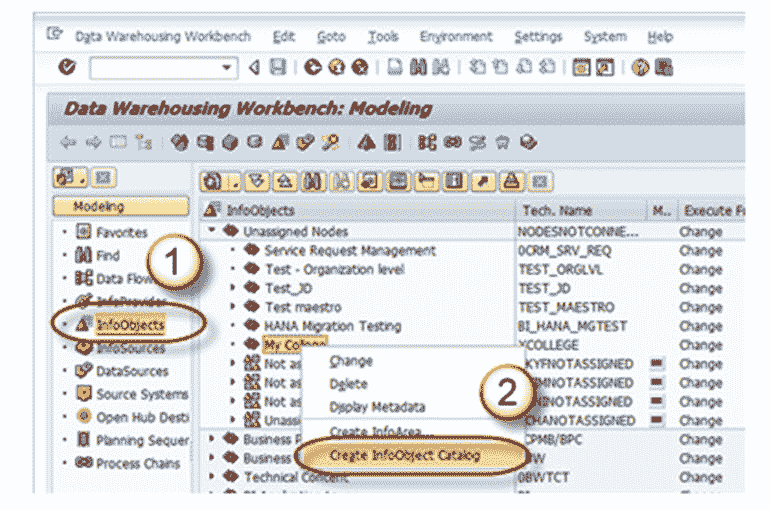Click the Modeling panel button
The width and height of the screenshot is (770, 510).
pyautogui.click(x=121, y=207)
